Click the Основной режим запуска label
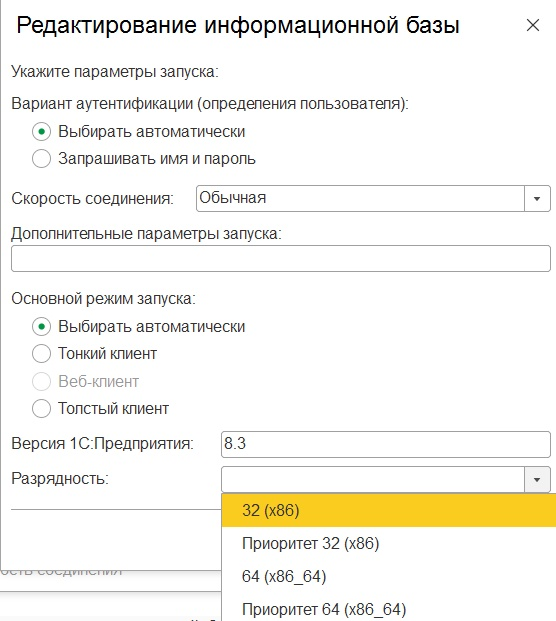This screenshot has height=621, width=556. point(103,299)
